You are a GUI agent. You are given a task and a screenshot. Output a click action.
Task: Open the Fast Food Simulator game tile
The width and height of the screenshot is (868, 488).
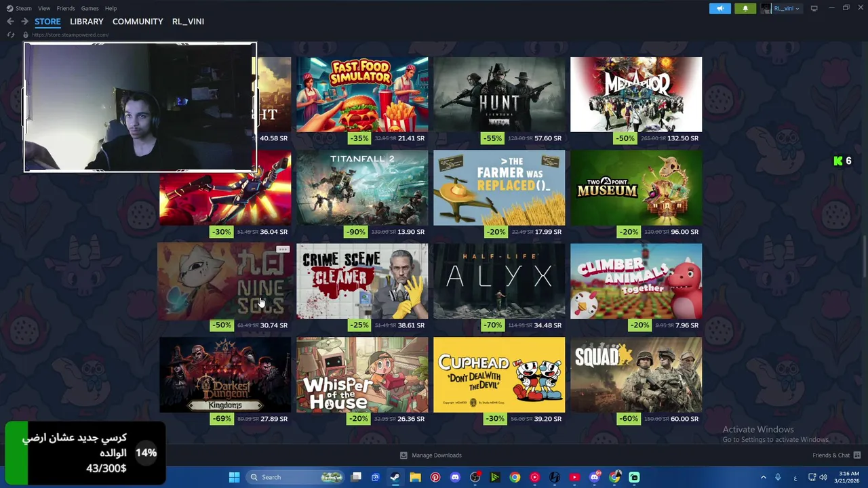[362, 94]
